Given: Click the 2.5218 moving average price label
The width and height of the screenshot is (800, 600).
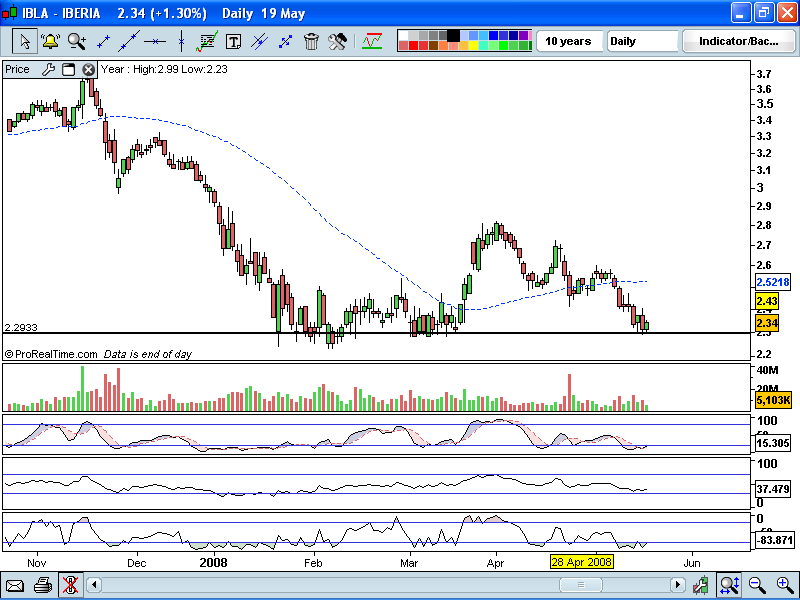Looking at the screenshot, I should point(772,282).
